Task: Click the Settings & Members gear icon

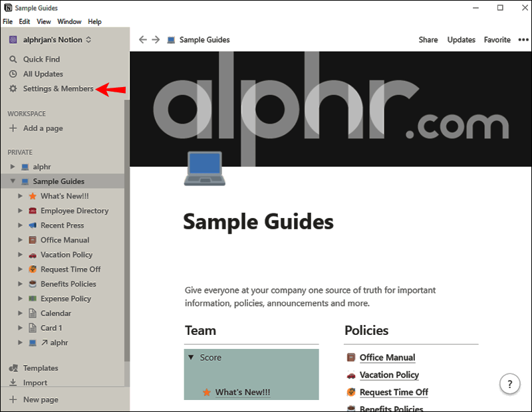Action: (x=13, y=88)
